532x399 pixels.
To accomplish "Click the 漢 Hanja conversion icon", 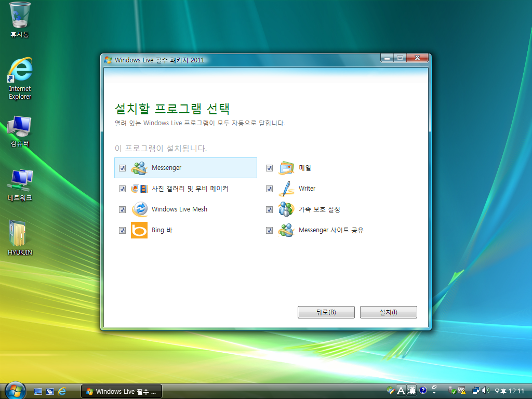I will (411, 391).
